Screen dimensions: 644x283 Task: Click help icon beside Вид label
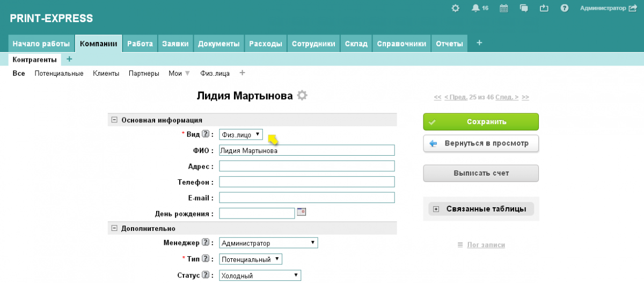pyautogui.click(x=206, y=134)
